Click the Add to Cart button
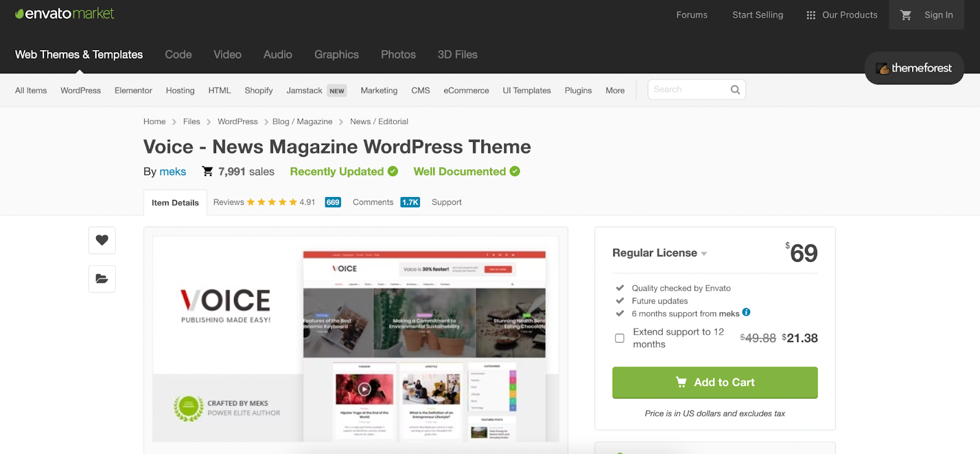The width and height of the screenshot is (980, 454). (x=715, y=382)
